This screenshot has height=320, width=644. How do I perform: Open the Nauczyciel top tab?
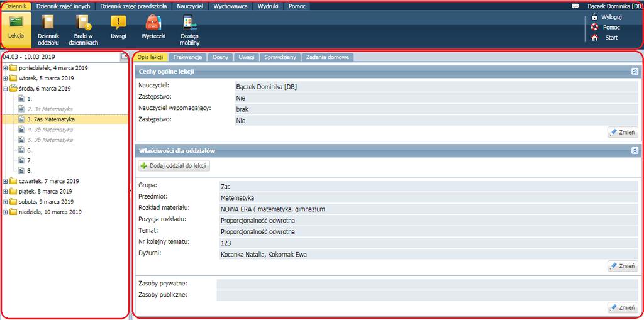pyautogui.click(x=190, y=6)
